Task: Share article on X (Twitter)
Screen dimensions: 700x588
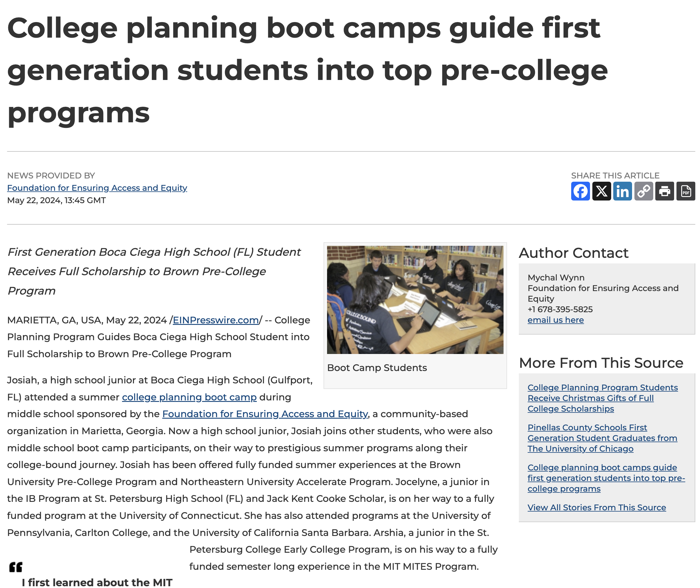Action: point(601,191)
